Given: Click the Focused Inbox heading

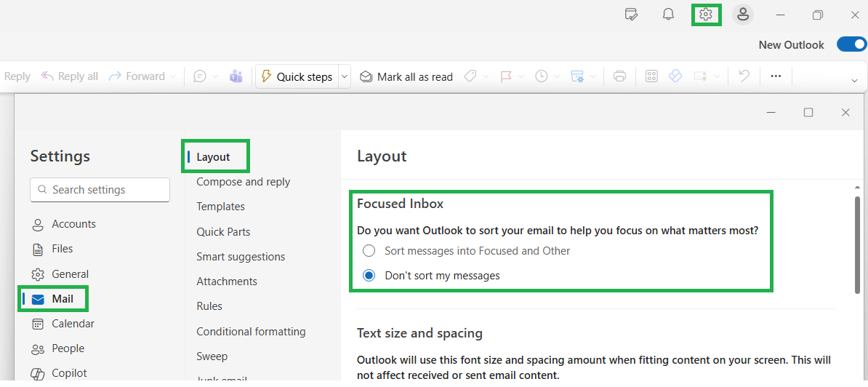Looking at the screenshot, I should (x=401, y=204).
